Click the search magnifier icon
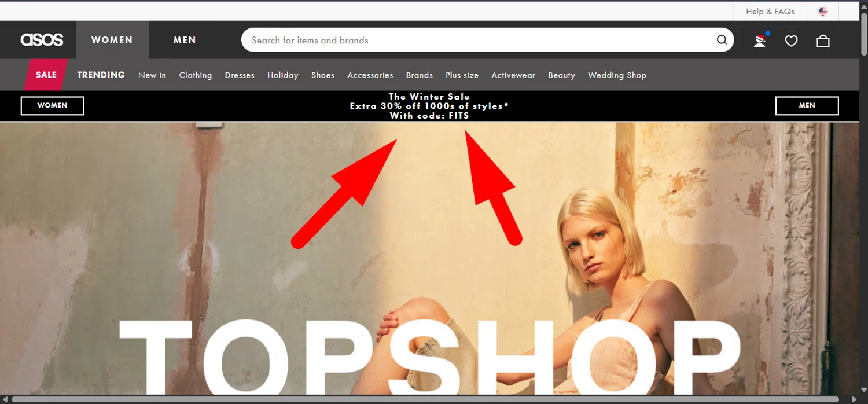868x404 pixels. pyautogui.click(x=722, y=40)
